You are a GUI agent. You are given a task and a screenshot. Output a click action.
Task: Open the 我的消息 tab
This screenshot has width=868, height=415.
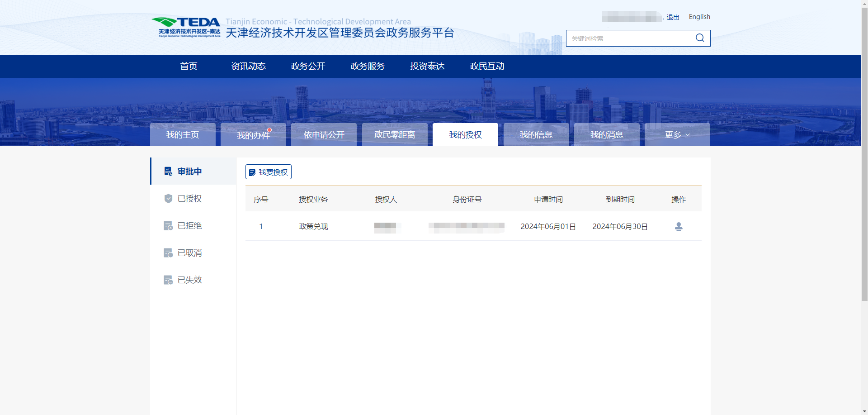point(607,134)
